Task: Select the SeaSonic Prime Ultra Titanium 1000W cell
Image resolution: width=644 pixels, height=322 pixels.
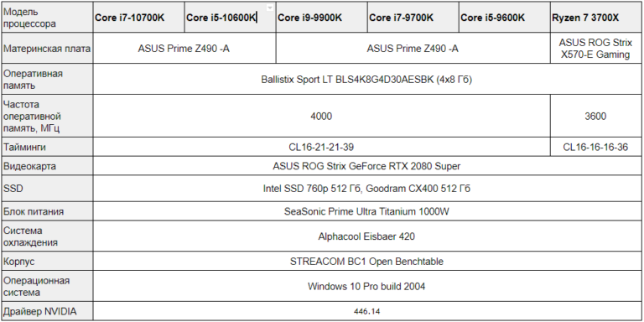Action: coord(367,212)
